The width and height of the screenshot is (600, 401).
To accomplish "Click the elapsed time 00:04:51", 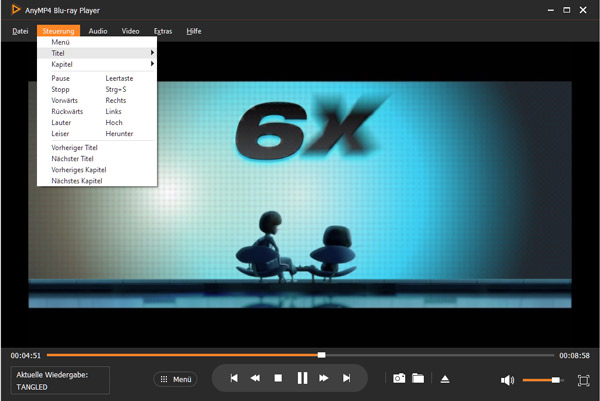I will pyautogui.click(x=26, y=355).
